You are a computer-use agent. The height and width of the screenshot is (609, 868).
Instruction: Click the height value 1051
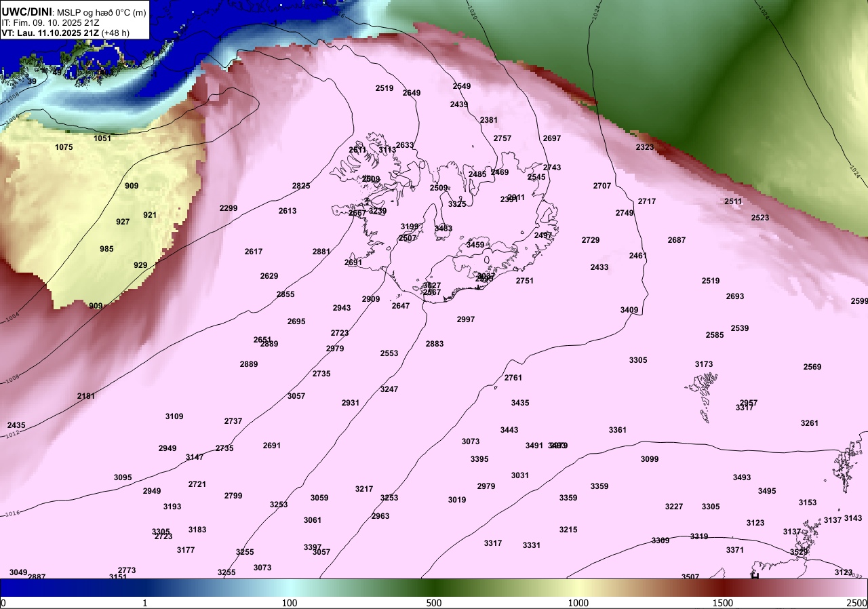(x=102, y=138)
